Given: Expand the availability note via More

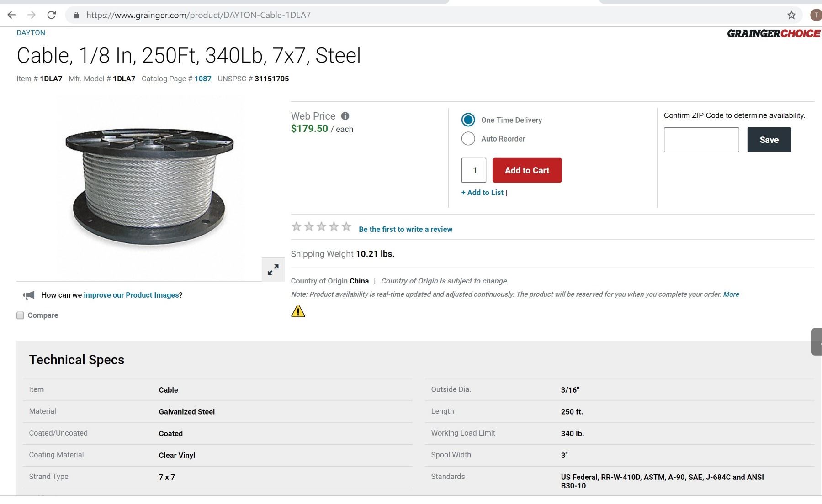Looking at the screenshot, I should 731,294.
